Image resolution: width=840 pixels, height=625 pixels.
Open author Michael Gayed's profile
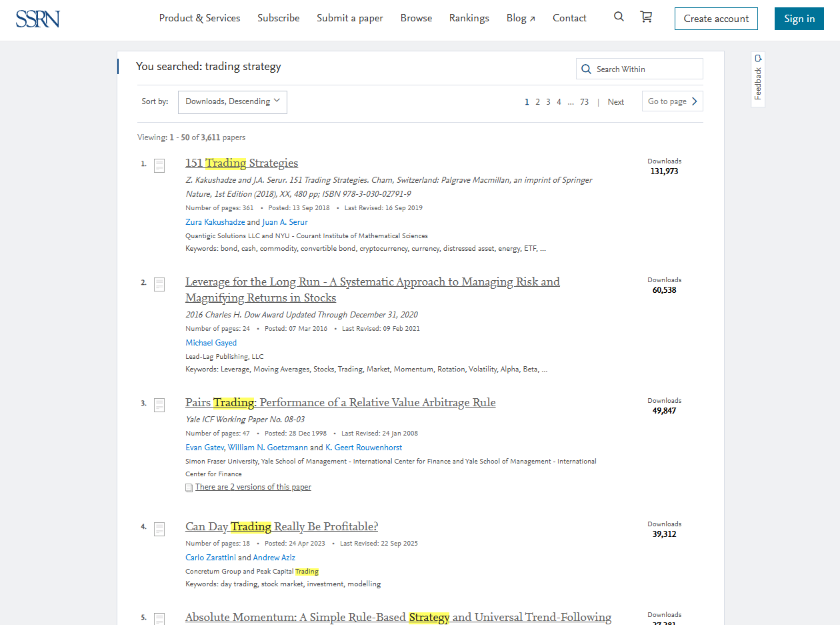point(211,343)
